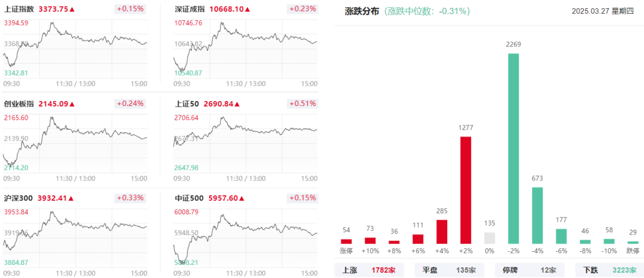Click the tall green -2% bar
The image size is (644, 278).
pos(513,148)
